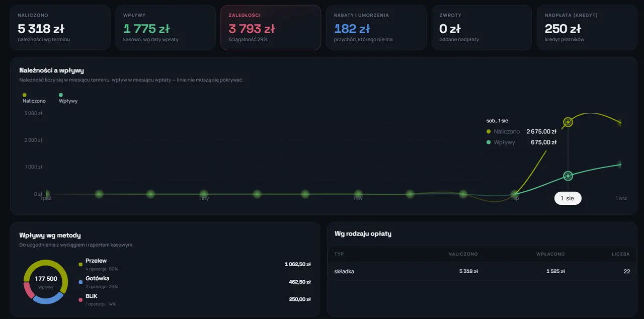Click the 1 525 zł cell in składka row

click(x=555, y=272)
